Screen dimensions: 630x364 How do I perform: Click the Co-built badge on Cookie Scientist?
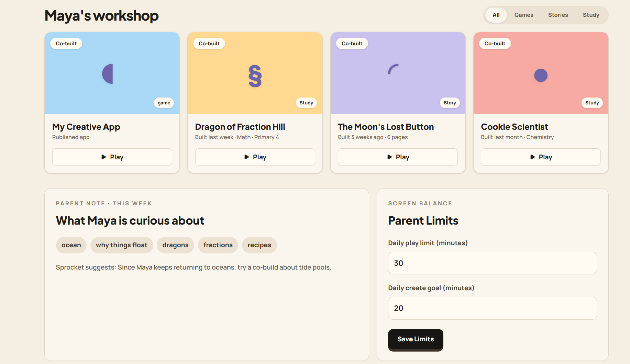[495, 43]
